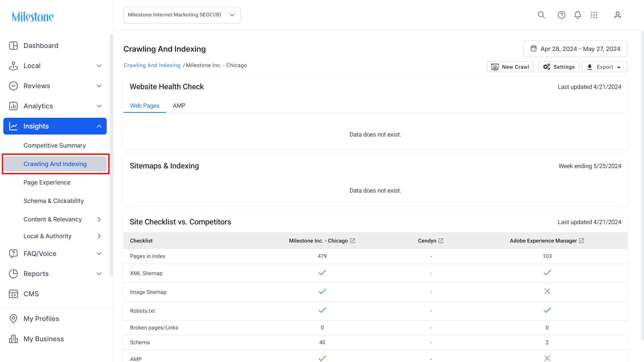Click the Image Sitemap row label
This screenshot has height=362, width=644.
(x=148, y=292)
